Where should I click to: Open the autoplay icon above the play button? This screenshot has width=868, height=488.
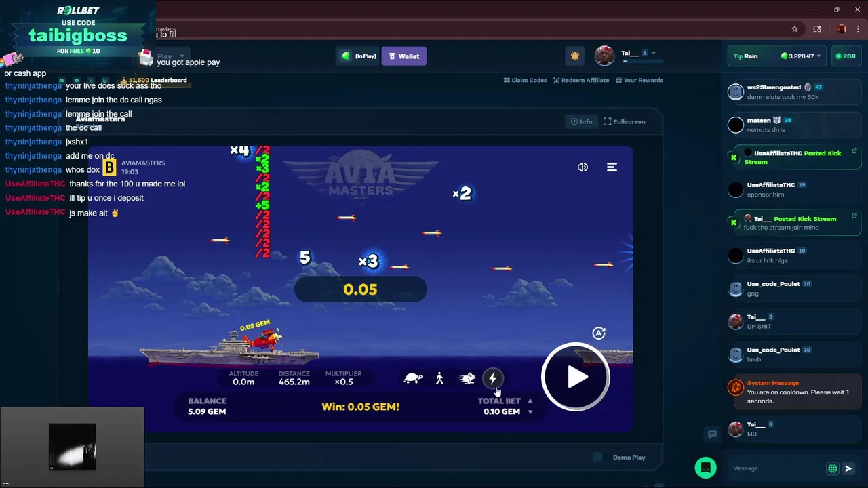(599, 333)
